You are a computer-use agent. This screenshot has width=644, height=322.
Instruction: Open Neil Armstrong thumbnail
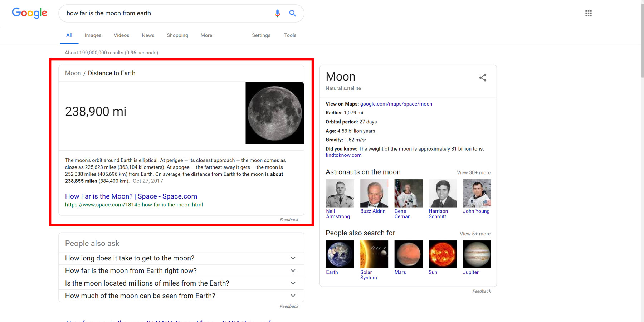[340, 193]
